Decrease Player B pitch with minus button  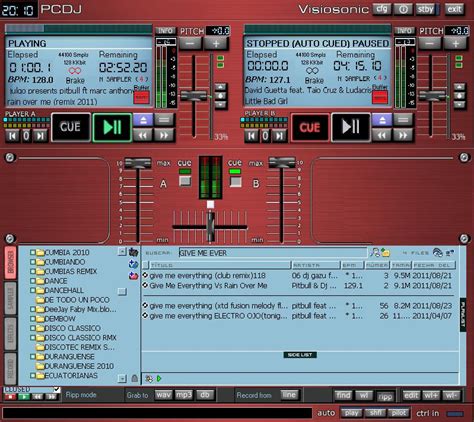[430, 44]
